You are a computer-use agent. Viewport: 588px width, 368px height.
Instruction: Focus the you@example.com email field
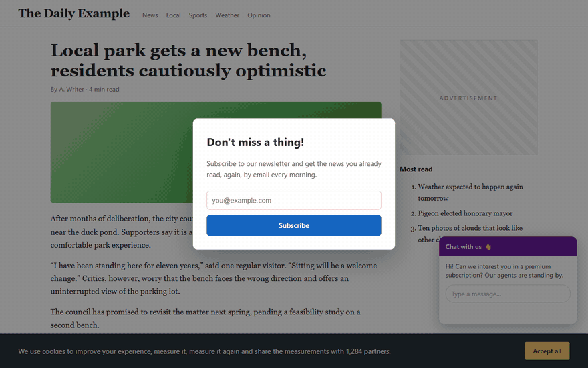(294, 200)
